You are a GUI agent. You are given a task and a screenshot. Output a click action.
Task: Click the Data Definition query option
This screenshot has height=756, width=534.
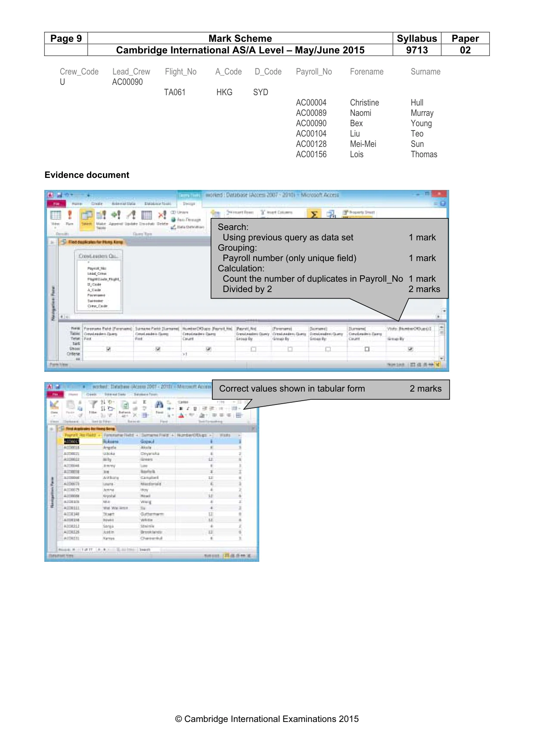[187, 227]
